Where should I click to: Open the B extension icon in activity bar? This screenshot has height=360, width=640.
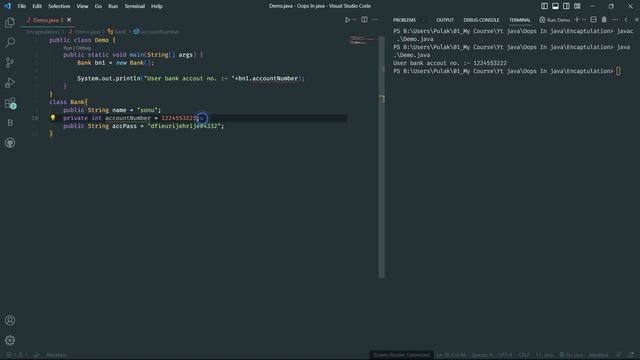point(10,123)
